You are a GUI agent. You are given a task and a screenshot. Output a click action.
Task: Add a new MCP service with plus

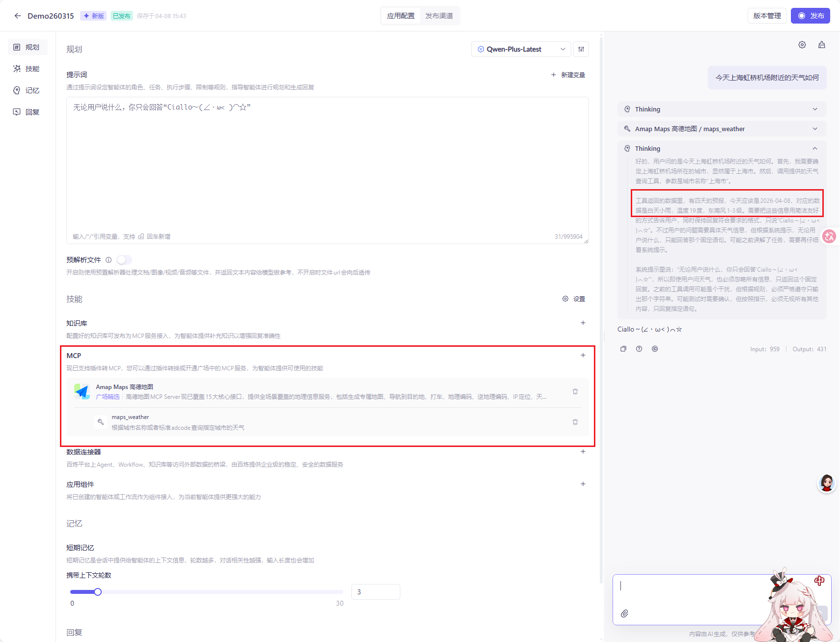(583, 355)
